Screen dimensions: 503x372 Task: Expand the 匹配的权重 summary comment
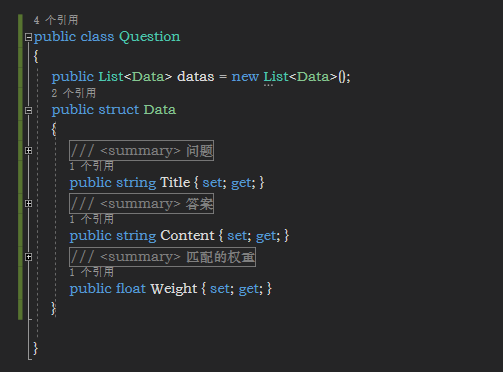(x=29, y=257)
